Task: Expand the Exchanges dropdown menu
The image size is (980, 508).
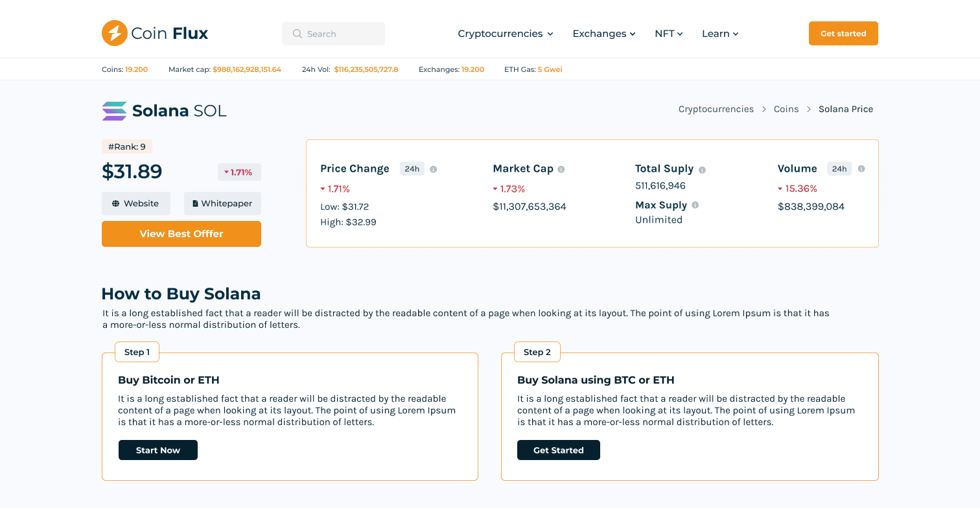Action: [604, 34]
